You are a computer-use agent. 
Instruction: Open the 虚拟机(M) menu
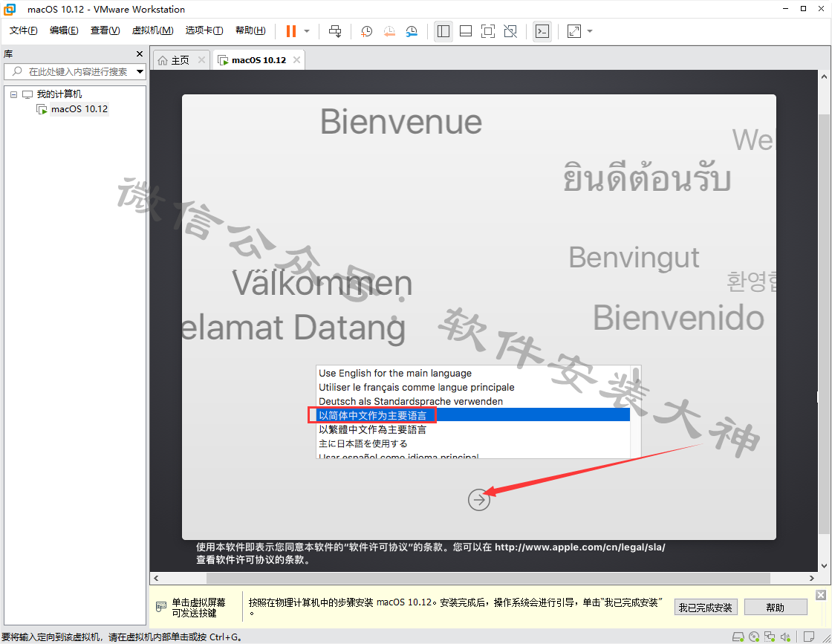click(152, 30)
